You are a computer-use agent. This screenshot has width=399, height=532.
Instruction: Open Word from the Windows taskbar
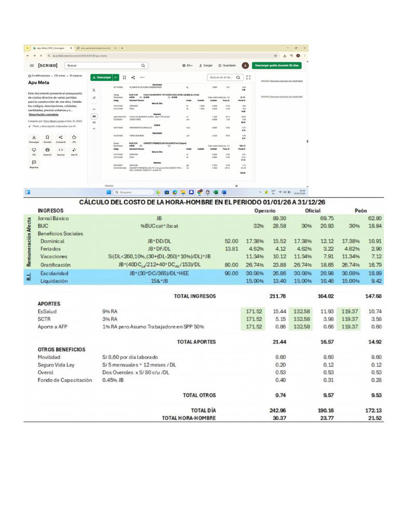click(x=224, y=192)
